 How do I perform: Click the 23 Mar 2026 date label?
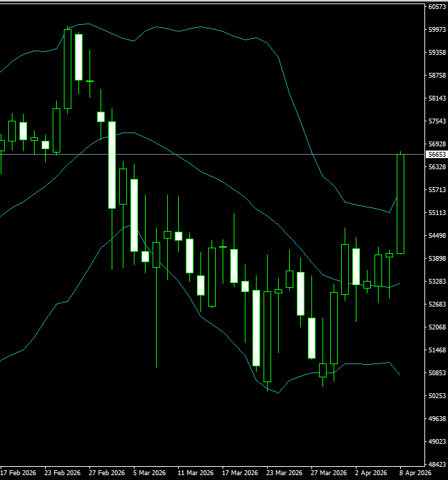(x=284, y=472)
